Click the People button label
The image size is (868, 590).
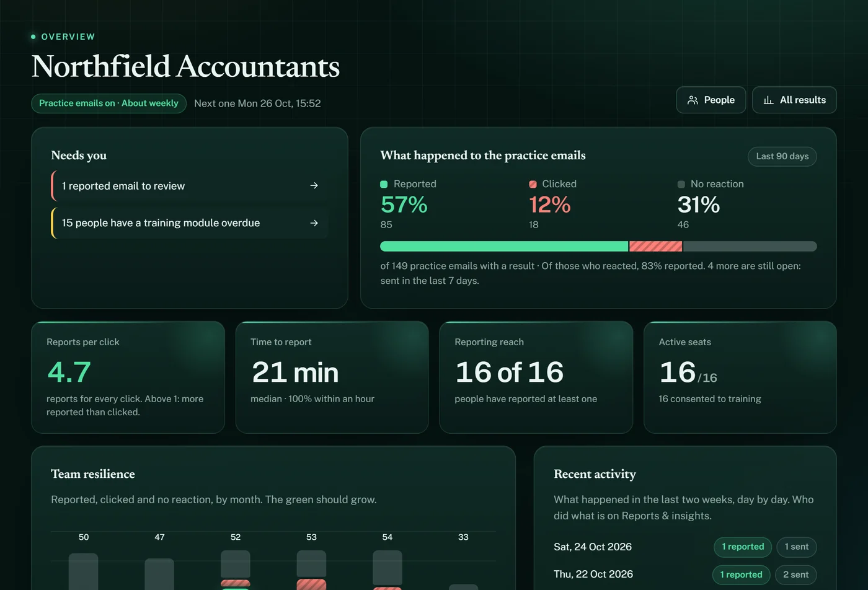[719, 100]
